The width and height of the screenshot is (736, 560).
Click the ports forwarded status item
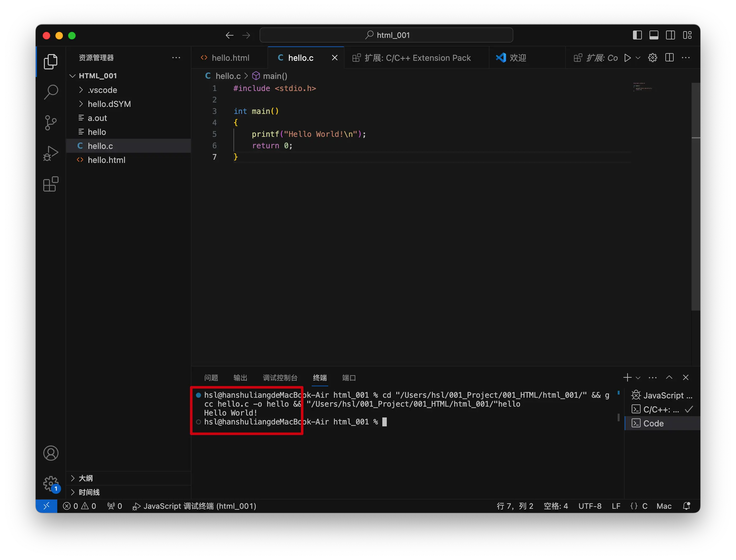(114, 507)
